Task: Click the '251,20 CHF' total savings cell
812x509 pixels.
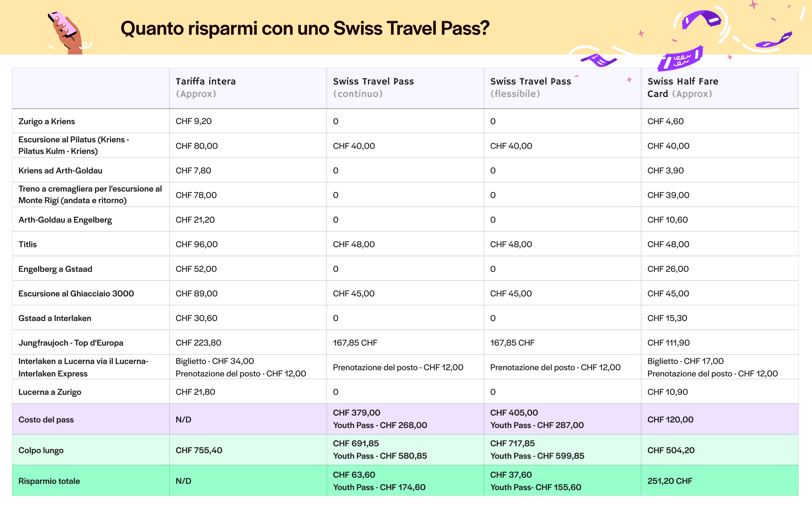Action: [x=670, y=481]
